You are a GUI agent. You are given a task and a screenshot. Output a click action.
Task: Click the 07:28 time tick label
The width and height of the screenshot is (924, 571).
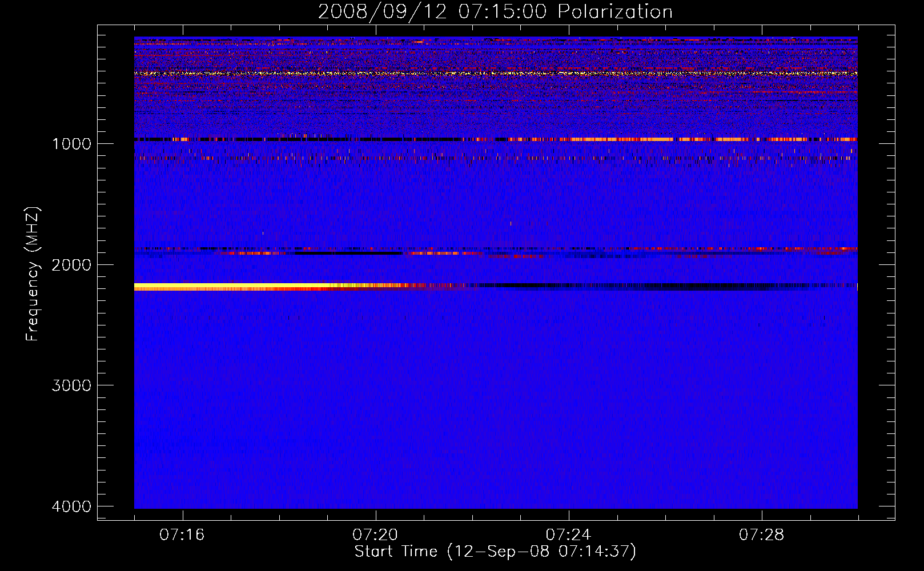point(761,534)
